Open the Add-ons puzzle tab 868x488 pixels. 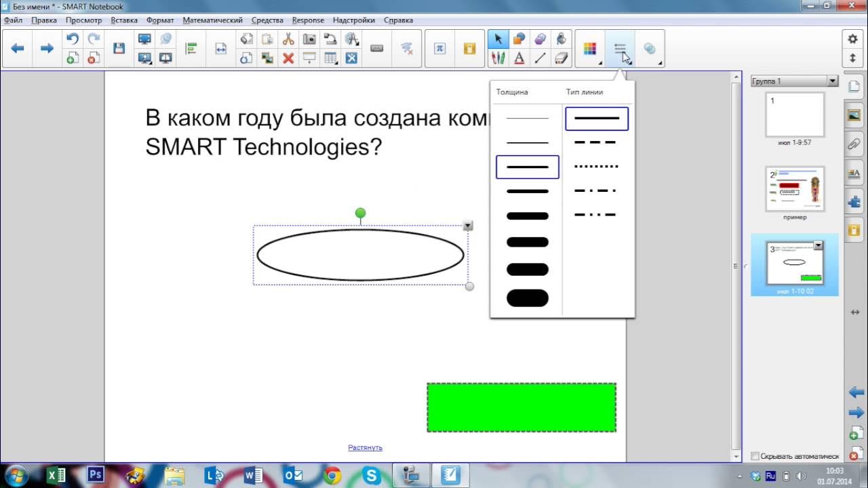point(854,202)
